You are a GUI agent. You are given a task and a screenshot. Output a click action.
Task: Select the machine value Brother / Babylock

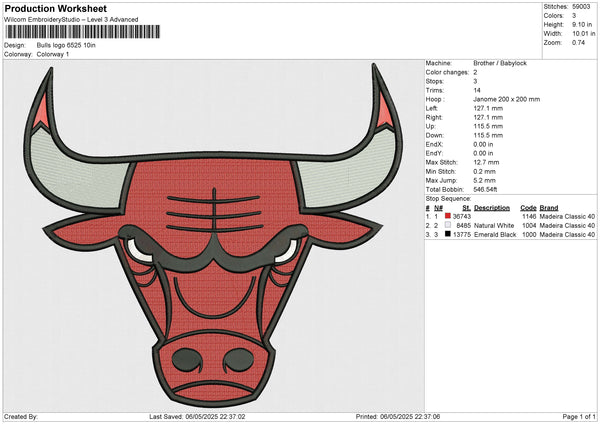click(x=500, y=63)
